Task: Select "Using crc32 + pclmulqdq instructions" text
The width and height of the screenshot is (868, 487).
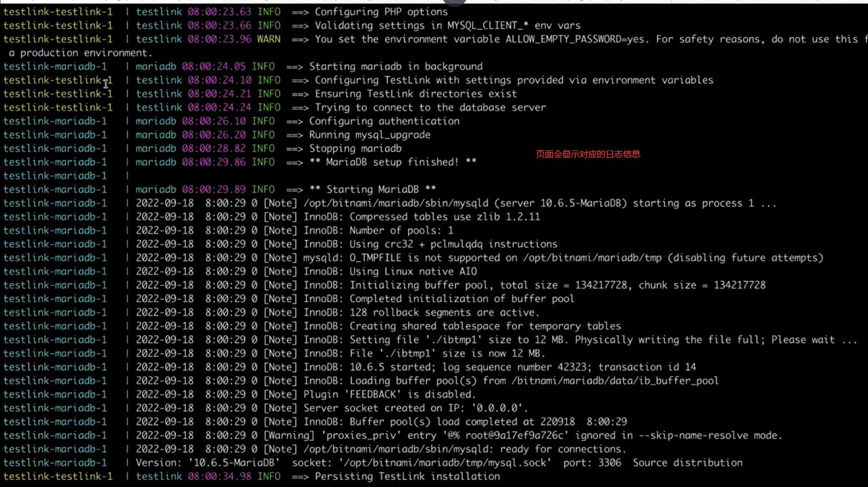Action: (454, 244)
